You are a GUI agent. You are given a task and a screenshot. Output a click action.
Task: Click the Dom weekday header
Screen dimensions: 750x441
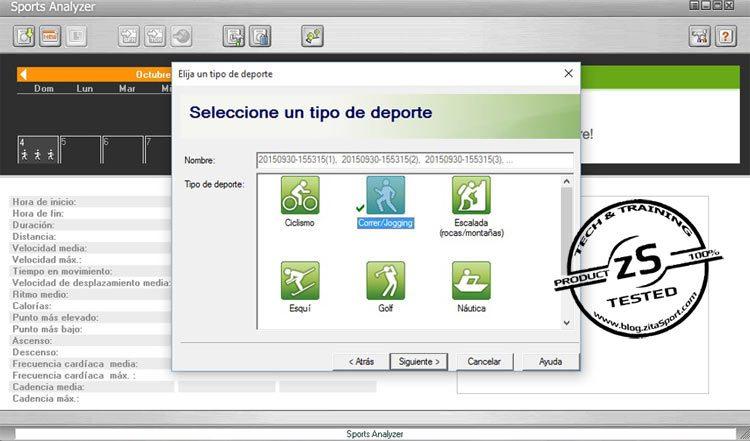tap(44, 88)
